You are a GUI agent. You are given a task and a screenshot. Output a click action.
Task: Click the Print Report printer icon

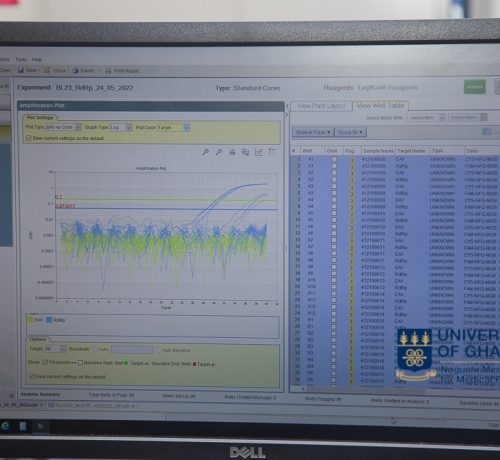tap(108, 71)
